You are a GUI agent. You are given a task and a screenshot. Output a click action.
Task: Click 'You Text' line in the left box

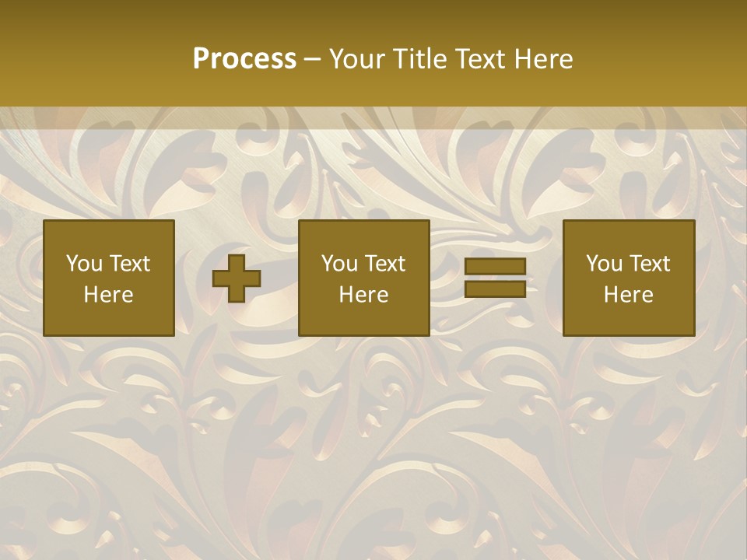[x=109, y=264]
